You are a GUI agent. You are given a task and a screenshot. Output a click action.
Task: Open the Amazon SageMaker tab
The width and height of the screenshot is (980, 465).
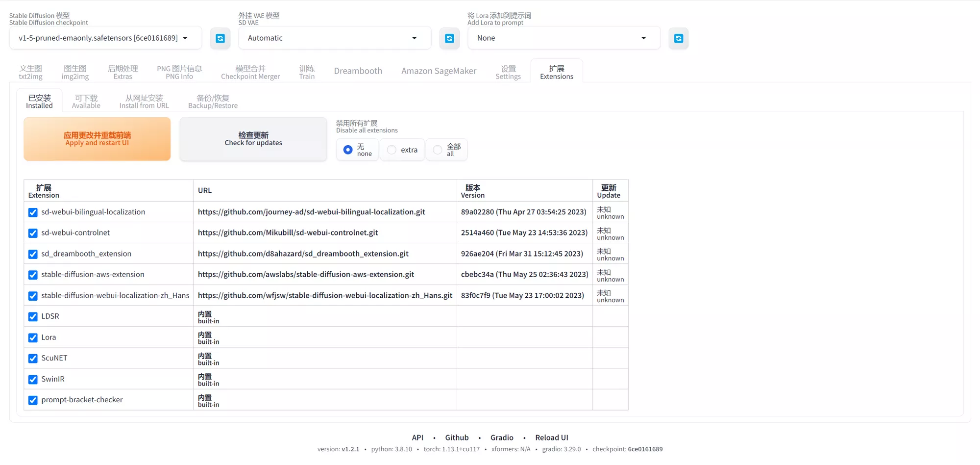coord(439,71)
